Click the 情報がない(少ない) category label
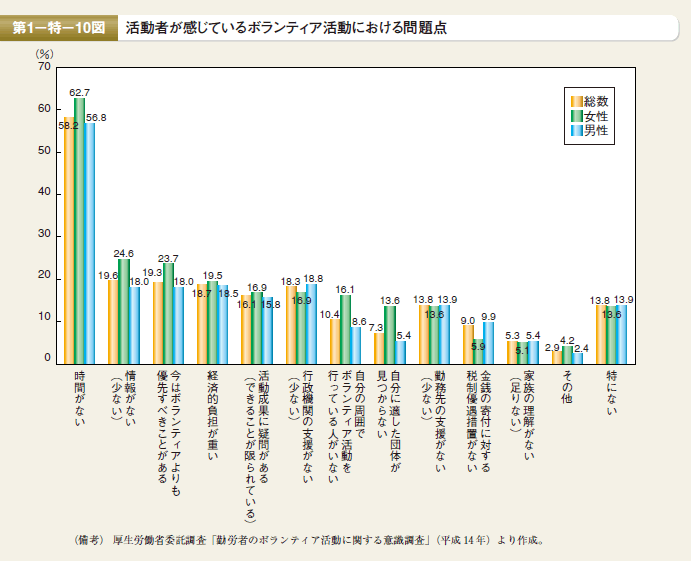 pos(124,398)
